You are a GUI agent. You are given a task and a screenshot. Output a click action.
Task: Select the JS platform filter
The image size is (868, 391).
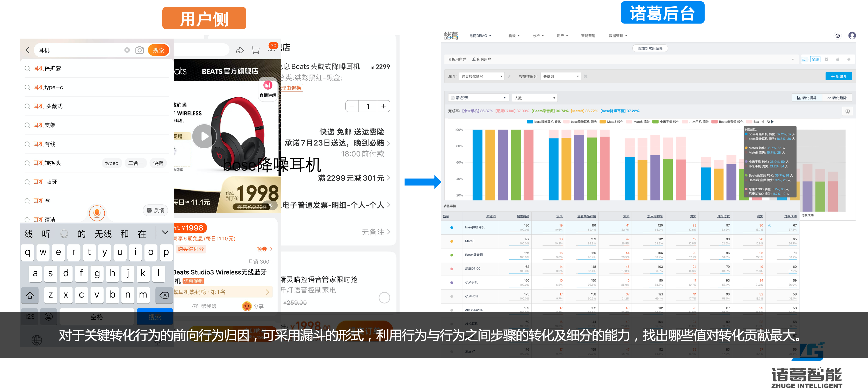827,59
